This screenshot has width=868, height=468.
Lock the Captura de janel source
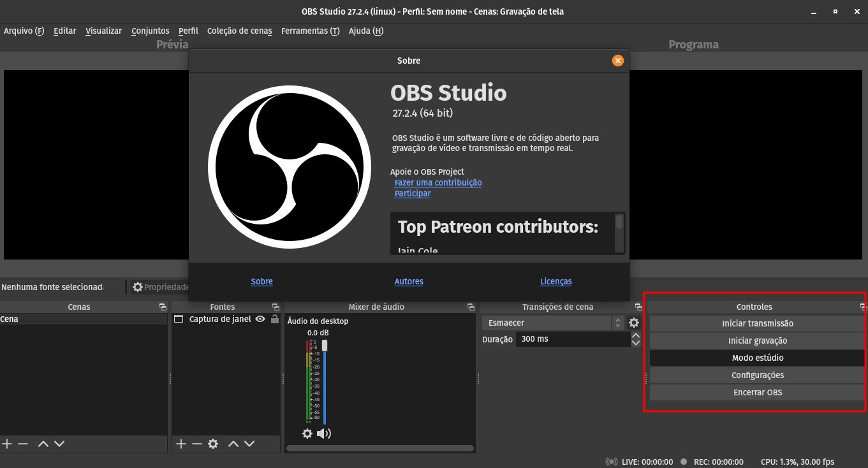pos(274,319)
